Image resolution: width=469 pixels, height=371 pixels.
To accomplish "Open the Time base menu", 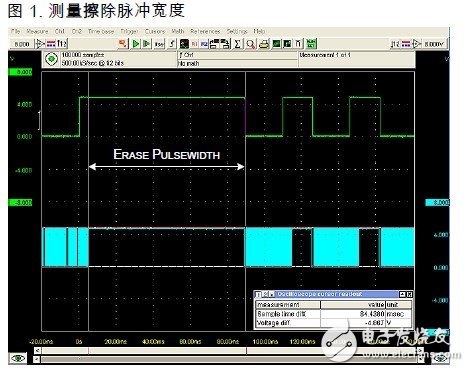I will point(101,31).
